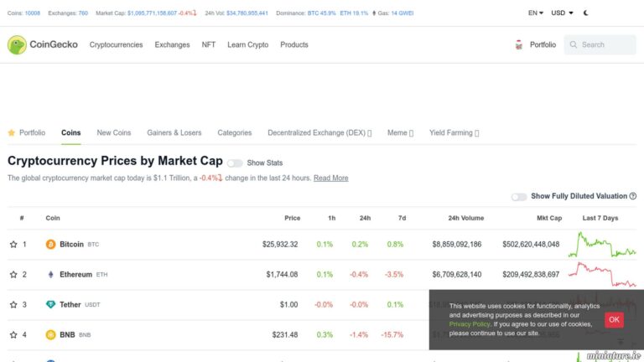
Task: Click Bitcoin price $25,932.32
Action: pyautogui.click(x=280, y=244)
